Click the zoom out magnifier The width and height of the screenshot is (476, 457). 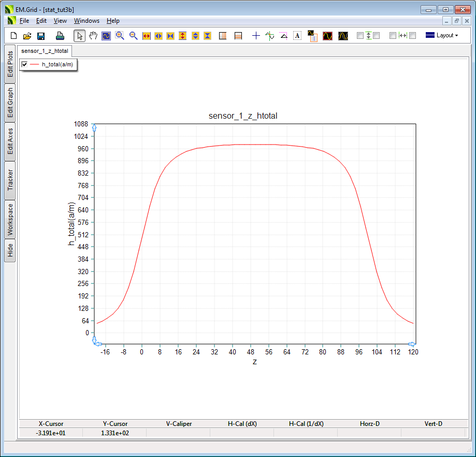133,36
